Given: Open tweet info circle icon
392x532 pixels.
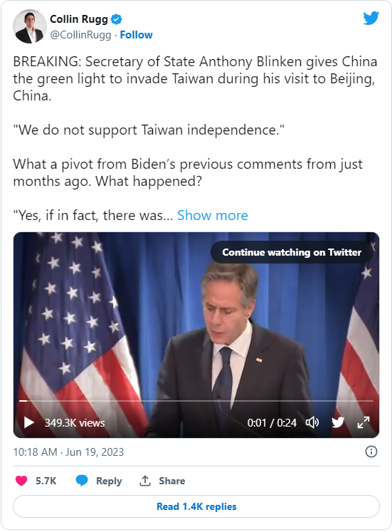Looking at the screenshot, I should point(371,452).
